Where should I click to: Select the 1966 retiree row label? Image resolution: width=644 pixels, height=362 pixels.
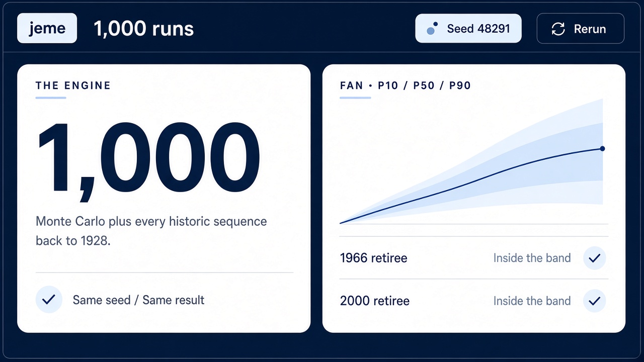click(x=374, y=258)
